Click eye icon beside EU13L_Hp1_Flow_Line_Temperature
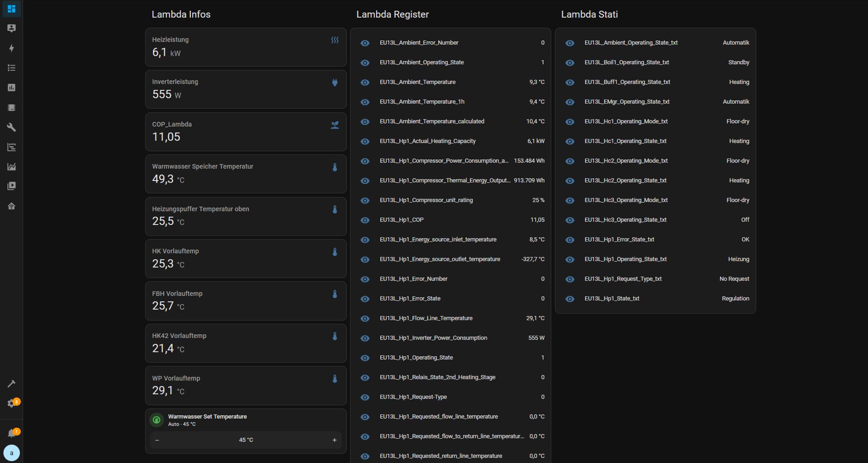This screenshot has height=463, width=868. click(365, 318)
